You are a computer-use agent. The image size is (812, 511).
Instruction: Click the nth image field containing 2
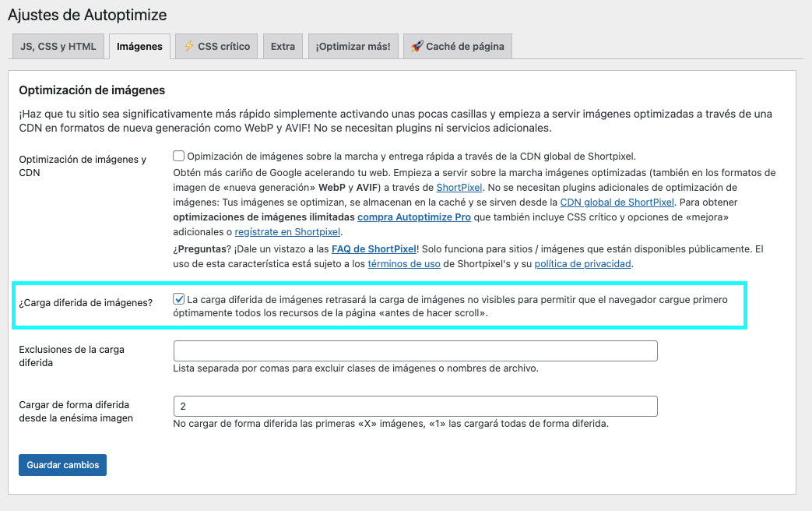pos(415,407)
